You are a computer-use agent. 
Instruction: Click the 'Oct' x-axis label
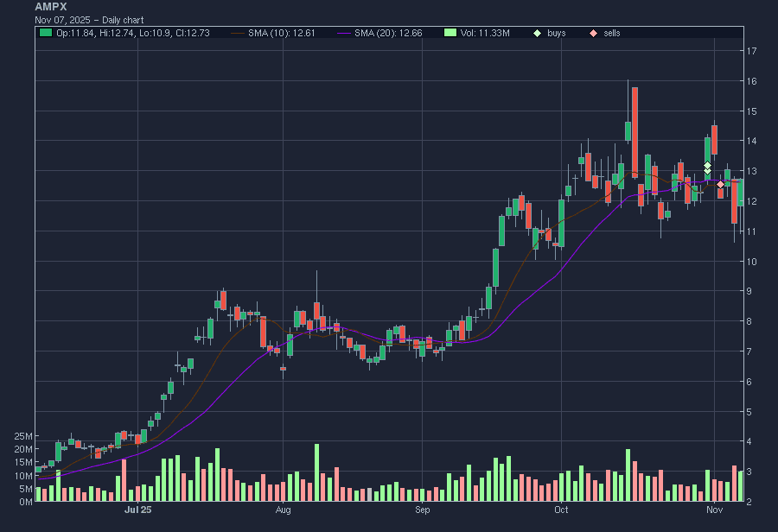(x=561, y=510)
